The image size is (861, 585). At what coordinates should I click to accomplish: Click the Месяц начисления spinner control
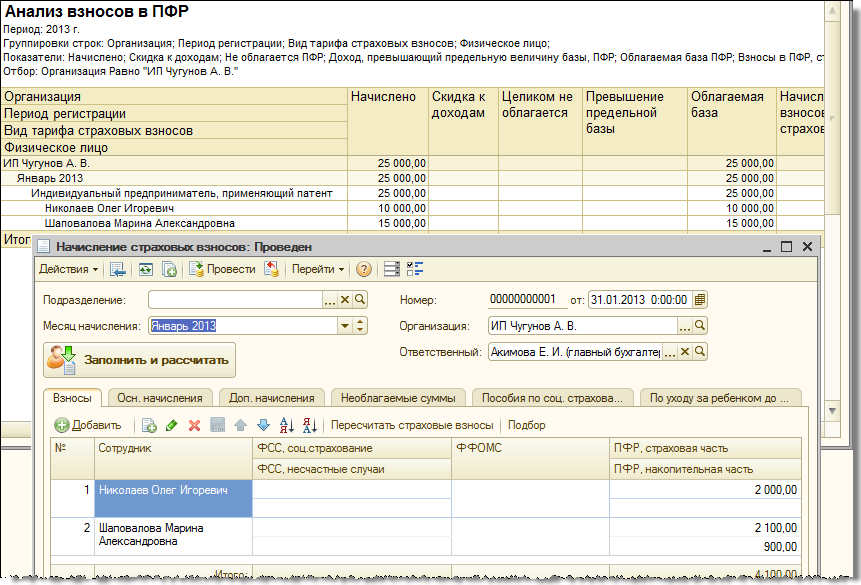pyautogui.click(x=361, y=325)
